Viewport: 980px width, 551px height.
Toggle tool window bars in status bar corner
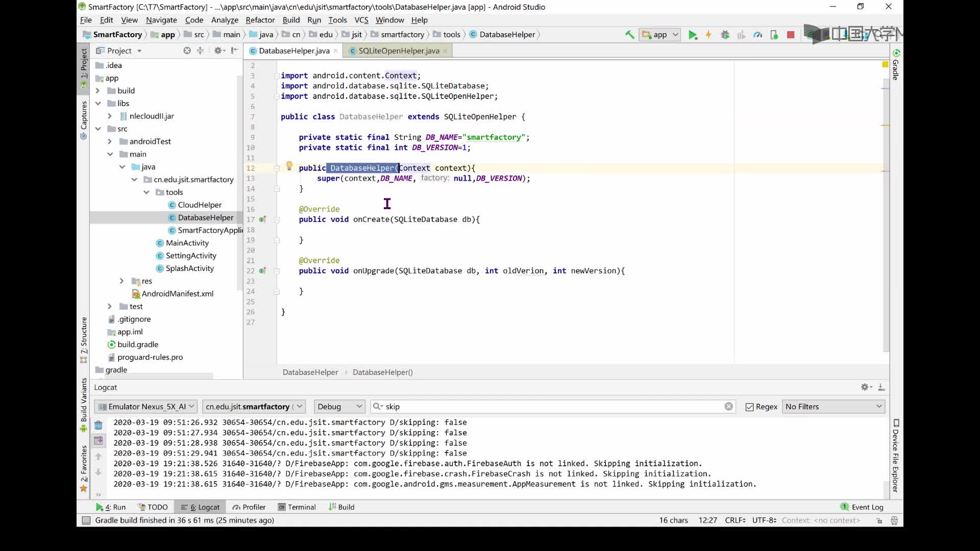pyautogui.click(x=86, y=520)
